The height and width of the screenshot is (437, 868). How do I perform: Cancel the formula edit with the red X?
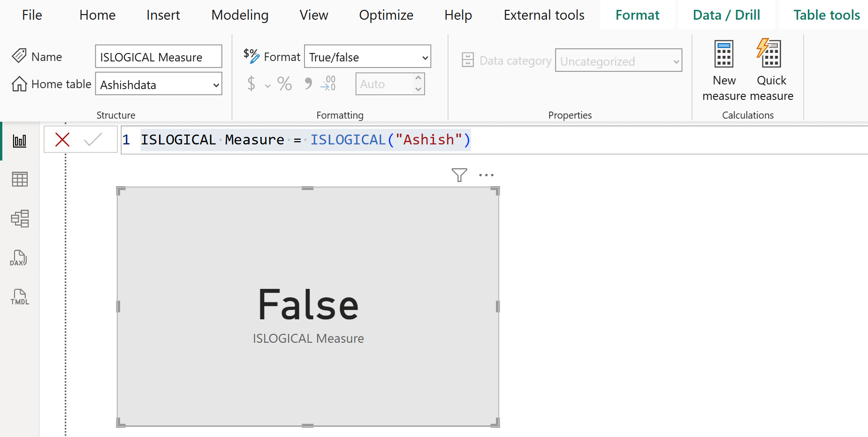coord(61,139)
